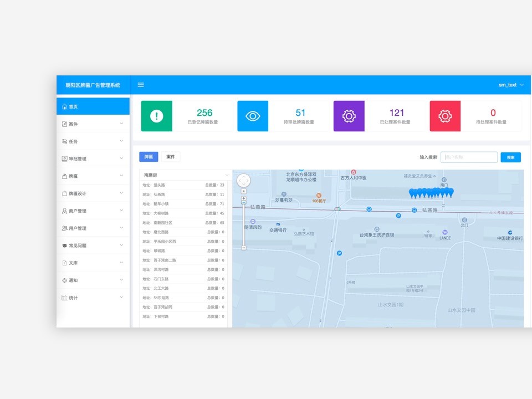Click the map pan compass control
Screen dimensions: 532x399
tap(243, 181)
